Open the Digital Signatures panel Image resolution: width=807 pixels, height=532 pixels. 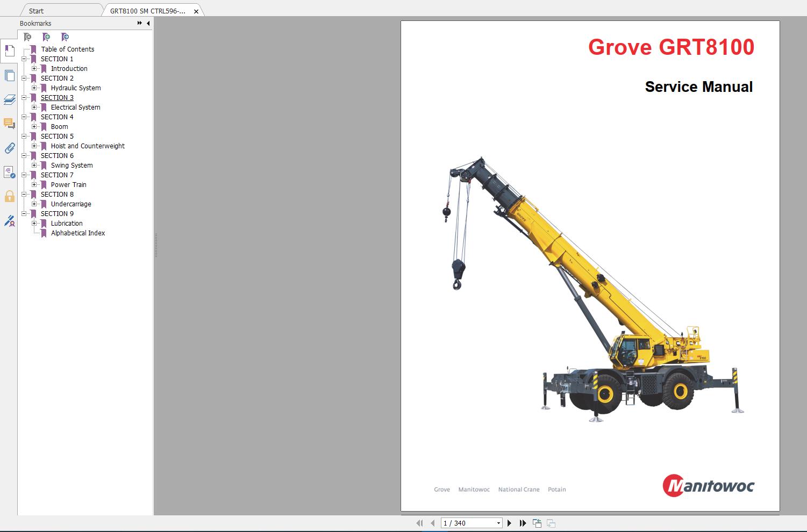tap(9, 221)
